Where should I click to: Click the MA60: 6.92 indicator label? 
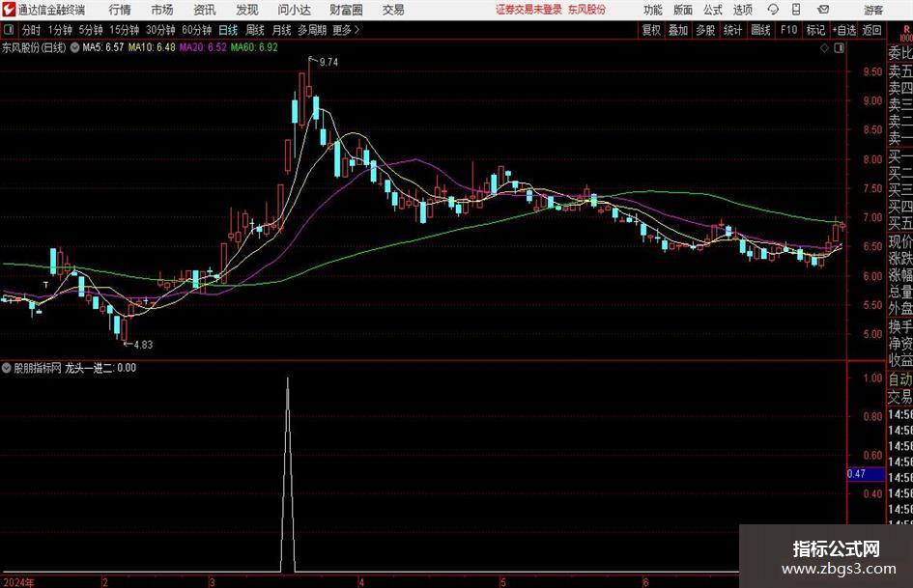[x=254, y=47]
